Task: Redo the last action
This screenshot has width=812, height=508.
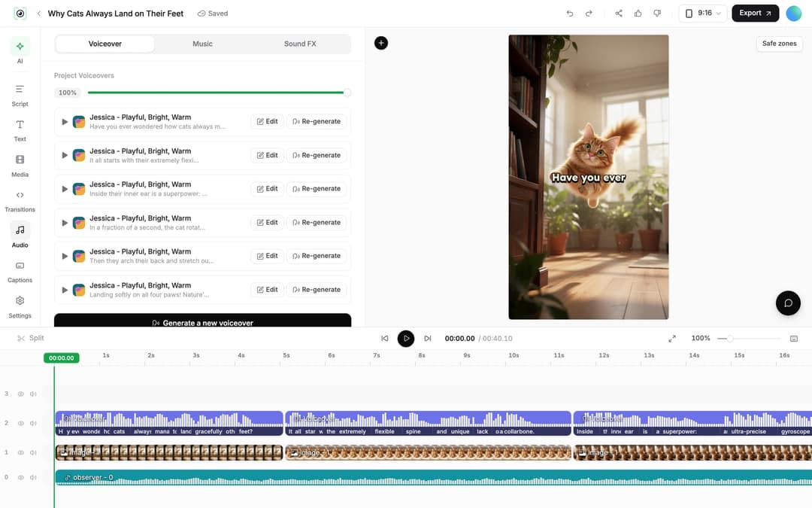Action: point(589,14)
